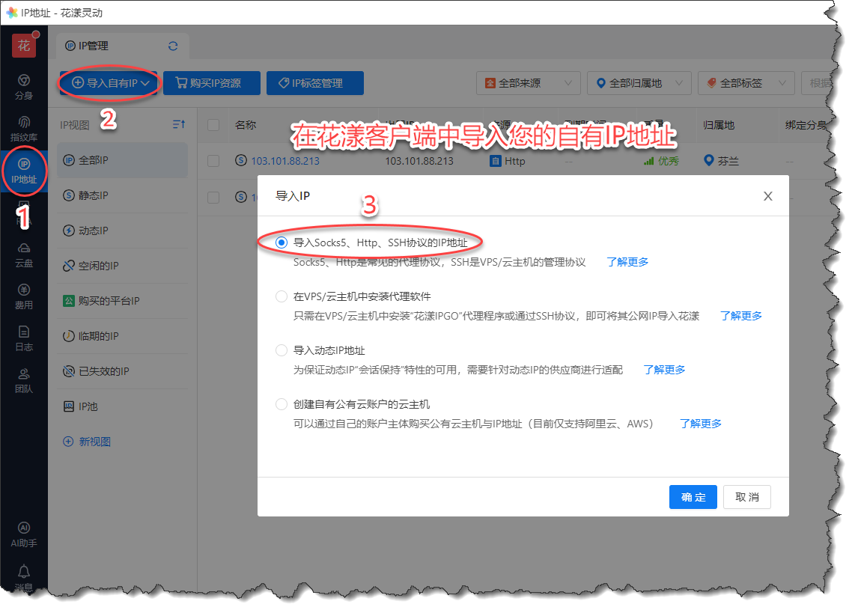Screen dimensions: 858x616
Task: Select the 临期的IP view
Action: [x=123, y=336]
